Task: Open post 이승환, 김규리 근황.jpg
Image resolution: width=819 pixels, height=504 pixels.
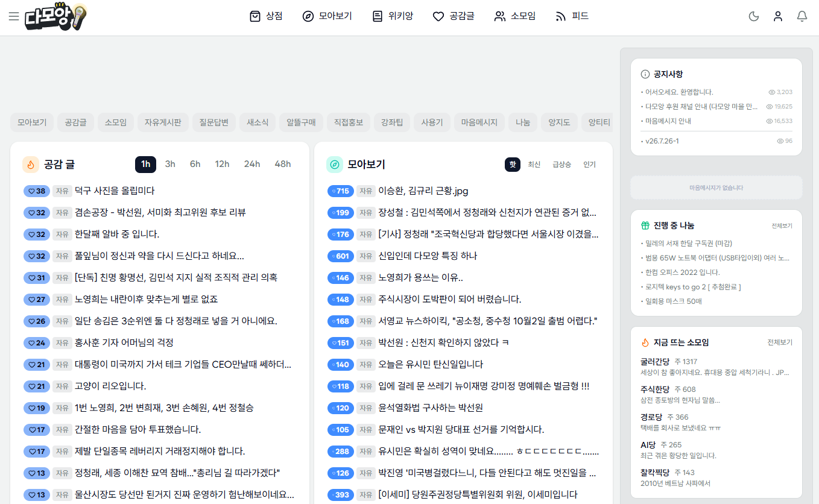Action: click(x=423, y=191)
